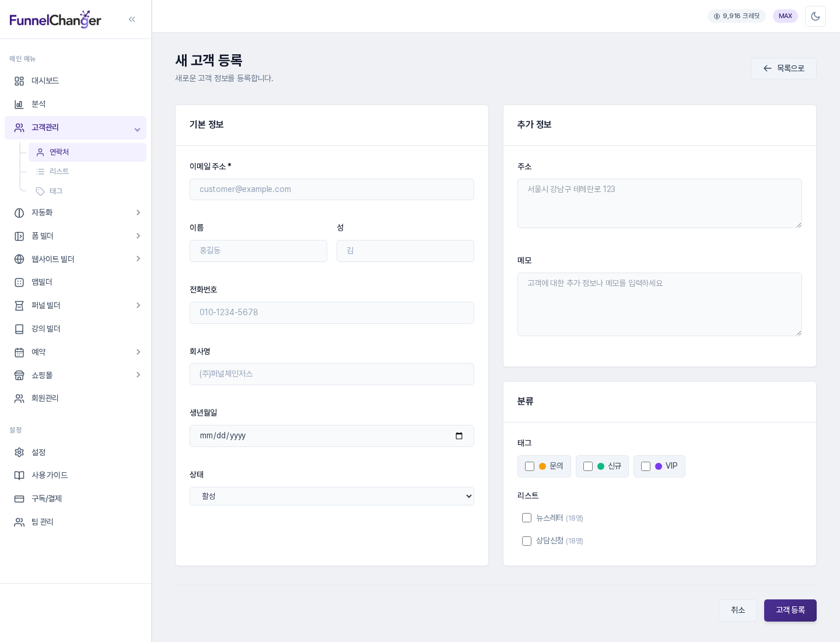Toggle dark mode moon icon
Viewport: 840px width, 642px height.
tap(815, 16)
